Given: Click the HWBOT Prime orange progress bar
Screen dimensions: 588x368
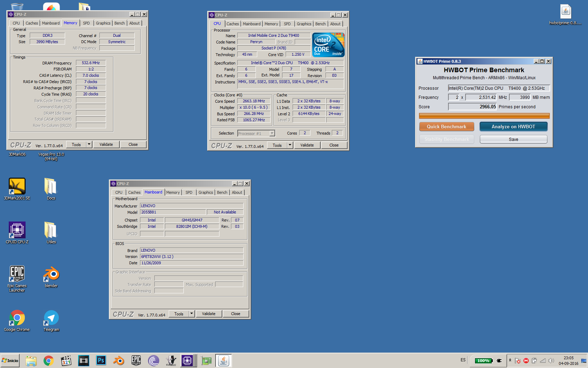Looking at the screenshot, I should tap(484, 116).
